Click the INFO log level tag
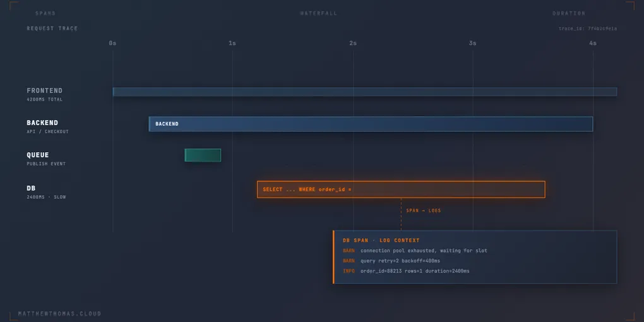This screenshot has height=322, width=644. click(x=349, y=271)
